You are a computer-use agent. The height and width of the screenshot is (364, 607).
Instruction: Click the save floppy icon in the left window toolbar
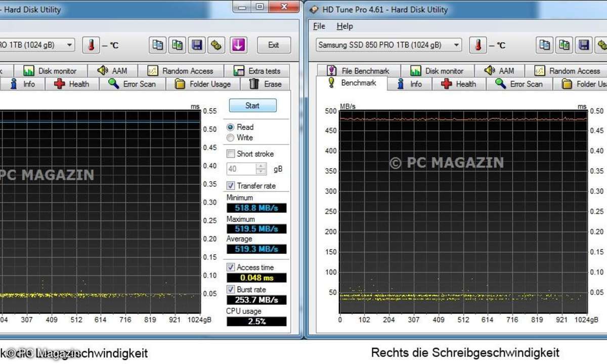pyautogui.click(x=197, y=45)
